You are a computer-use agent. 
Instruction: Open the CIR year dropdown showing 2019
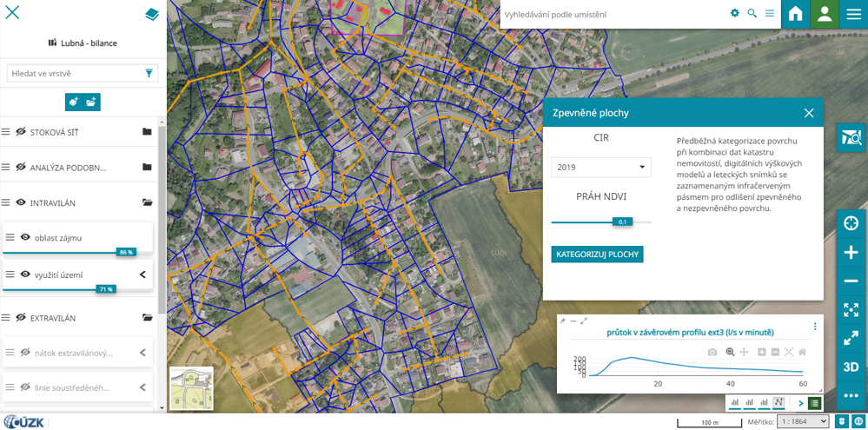click(x=600, y=167)
